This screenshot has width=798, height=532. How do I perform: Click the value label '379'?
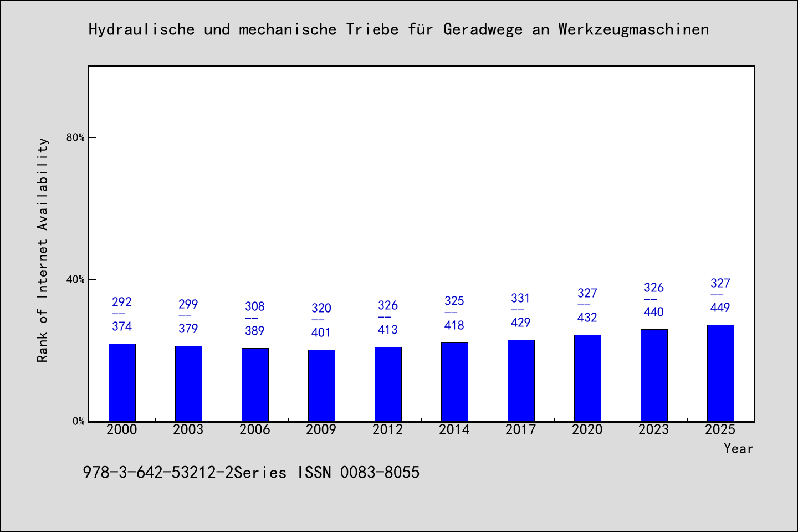188,329
